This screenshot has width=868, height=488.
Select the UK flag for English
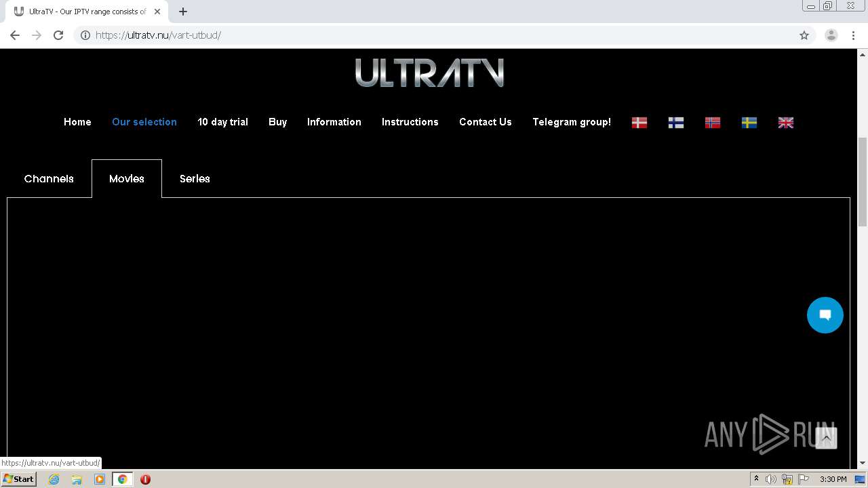786,123
